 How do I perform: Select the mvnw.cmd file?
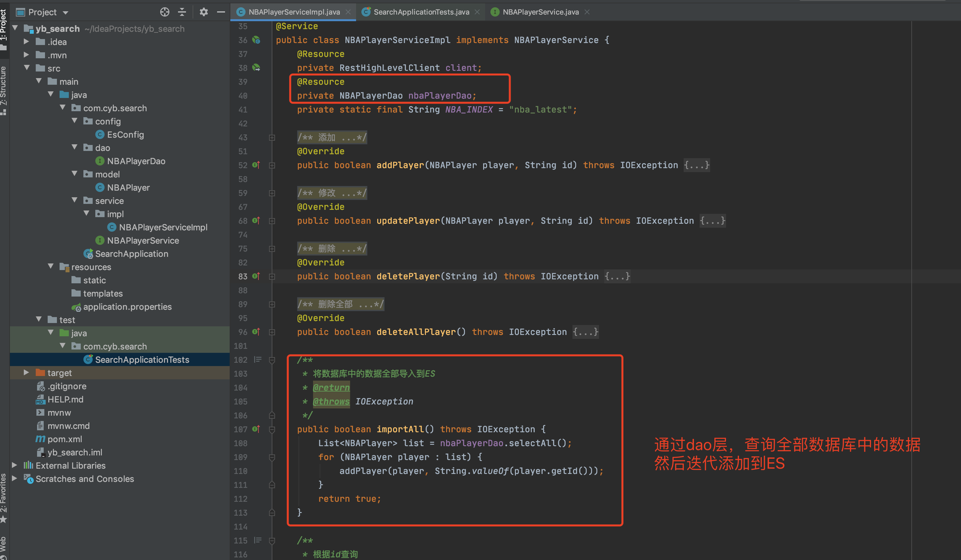pos(63,426)
